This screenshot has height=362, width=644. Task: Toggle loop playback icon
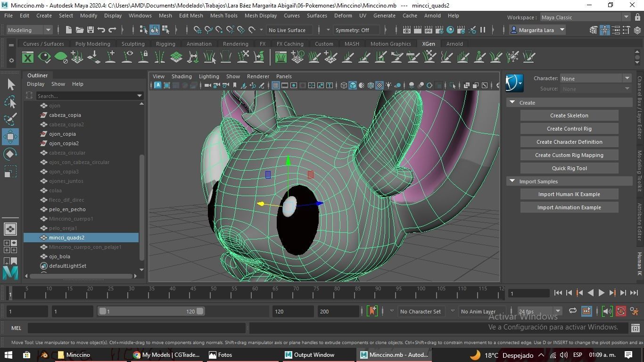(572, 311)
